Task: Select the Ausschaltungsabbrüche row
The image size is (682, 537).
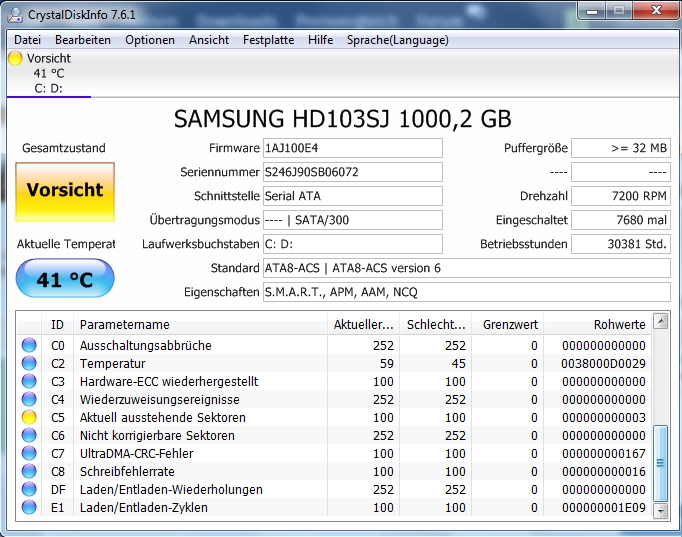Action: point(334,345)
